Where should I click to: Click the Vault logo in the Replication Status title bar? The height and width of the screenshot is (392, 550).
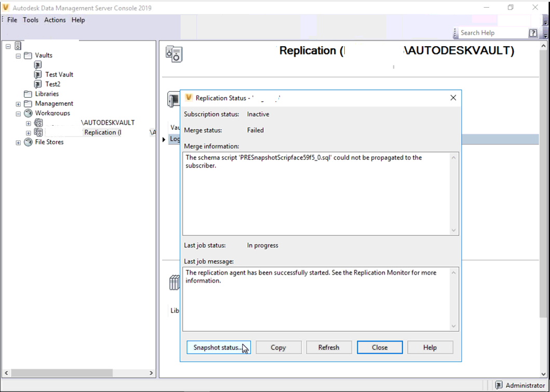(x=188, y=98)
